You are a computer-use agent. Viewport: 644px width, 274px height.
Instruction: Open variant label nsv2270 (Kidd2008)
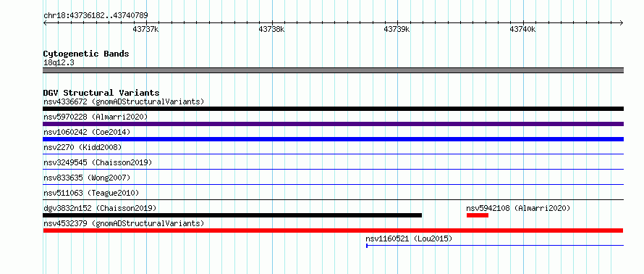[x=82, y=147]
